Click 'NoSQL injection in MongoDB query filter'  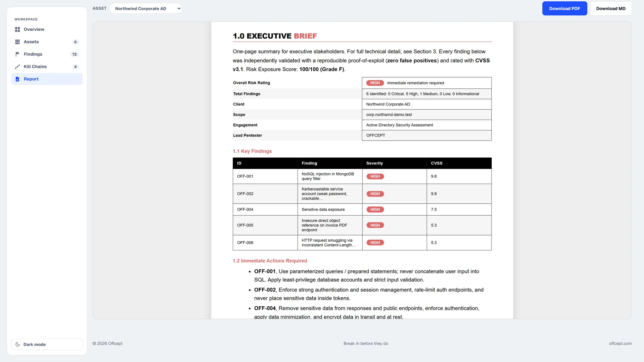pos(327,176)
